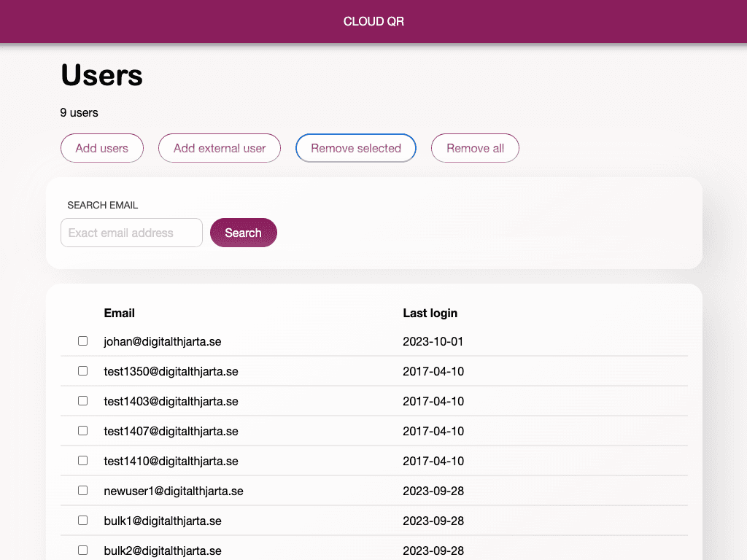
Task: Check the row for test1350@digitalthjarta.se
Action: pyautogui.click(x=82, y=370)
